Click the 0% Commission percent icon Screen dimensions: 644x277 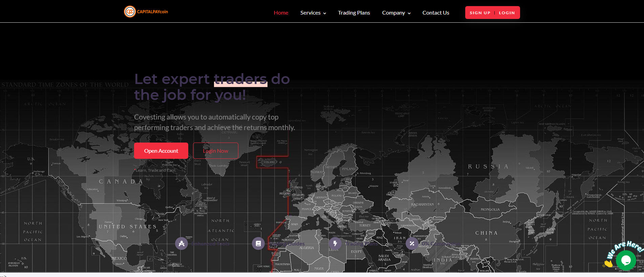tap(412, 243)
